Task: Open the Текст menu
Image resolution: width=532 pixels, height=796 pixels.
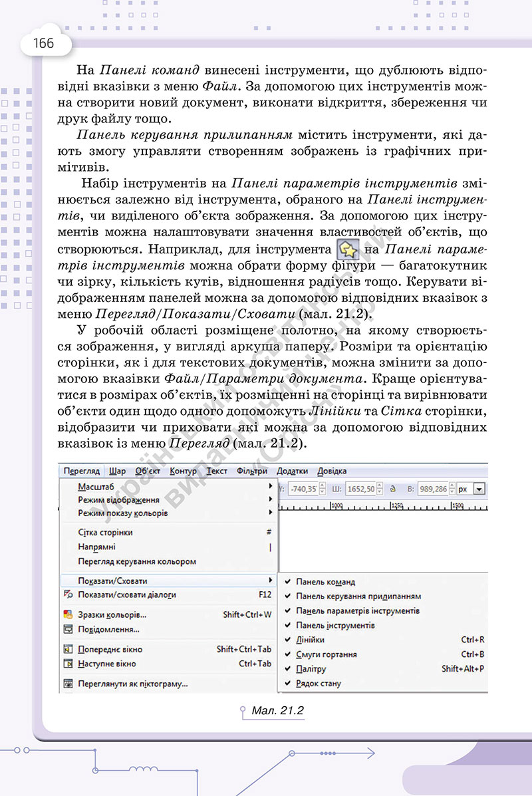Action: tap(217, 471)
